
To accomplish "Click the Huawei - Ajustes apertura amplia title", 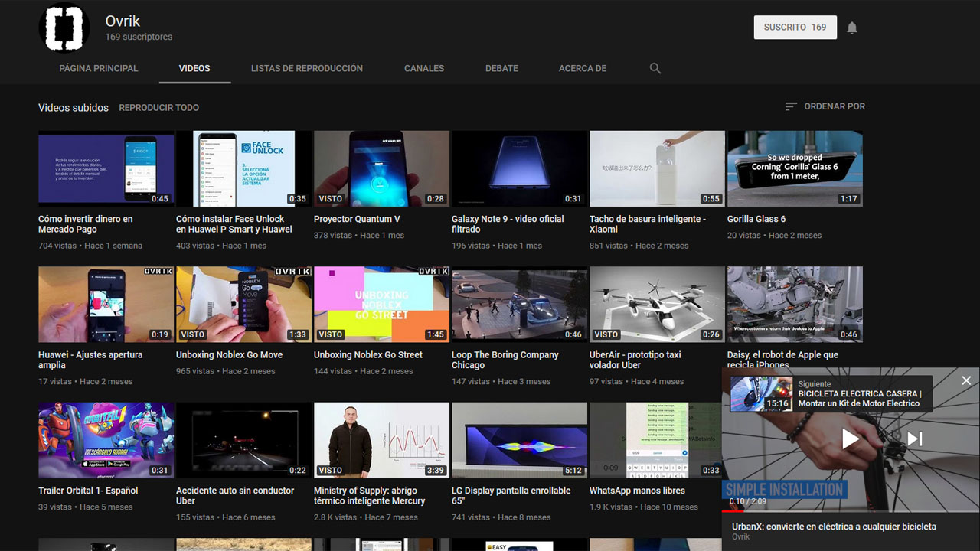I will pyautogui.click(x=90, y=360).
